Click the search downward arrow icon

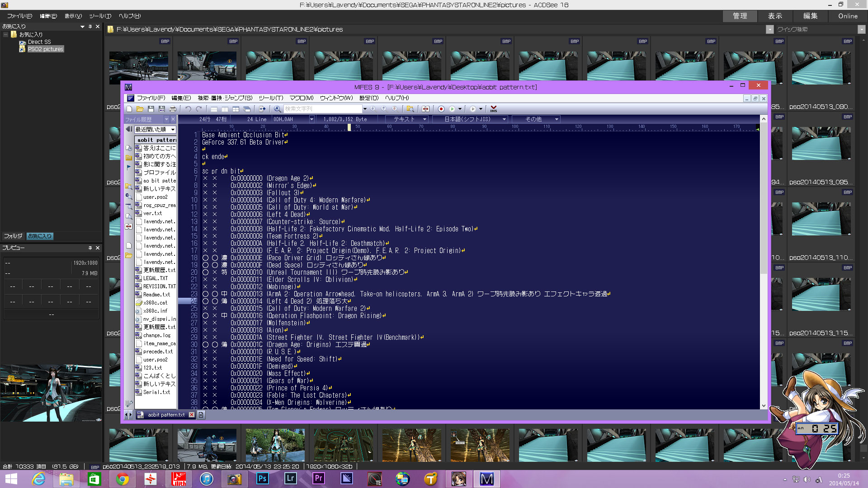coord(373,108)
